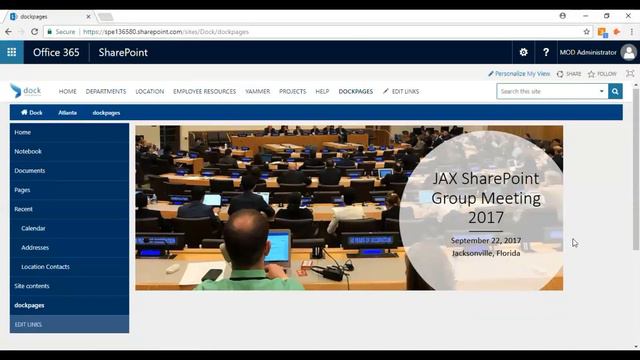Open DOCKPAGES in the top navigation
The width and height of the screenshot is (640, 360).
click(x=356, y=91)
